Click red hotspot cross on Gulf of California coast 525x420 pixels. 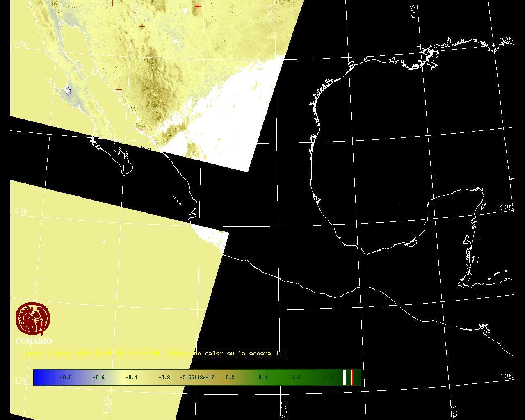coord(119,89)
